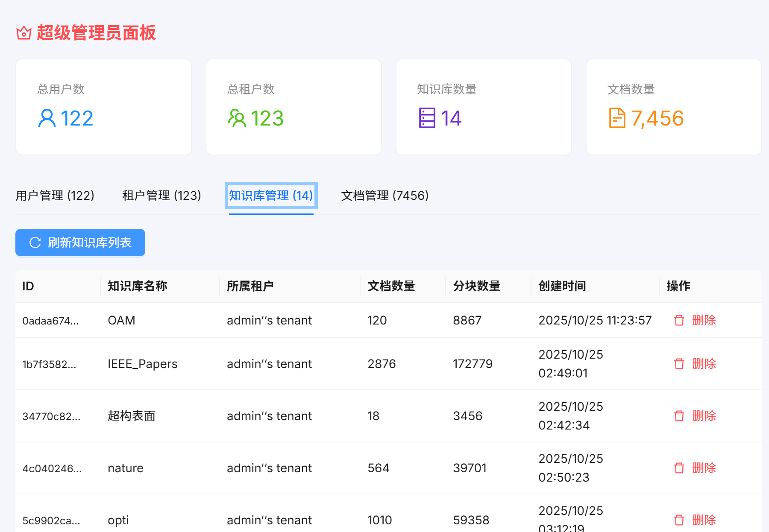Click the refresh icon inside 刷新知识库列表 button
The image size is (769, 532).
35,243
